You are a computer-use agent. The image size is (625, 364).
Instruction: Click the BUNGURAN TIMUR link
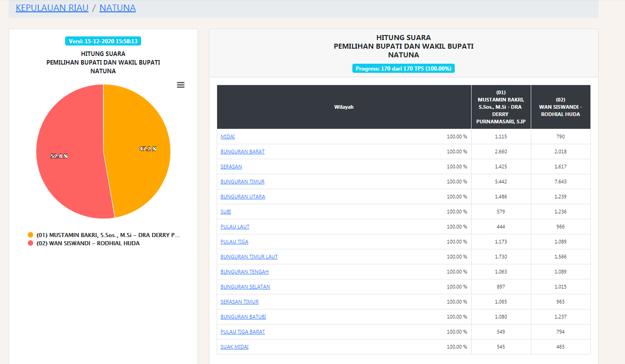243,182
